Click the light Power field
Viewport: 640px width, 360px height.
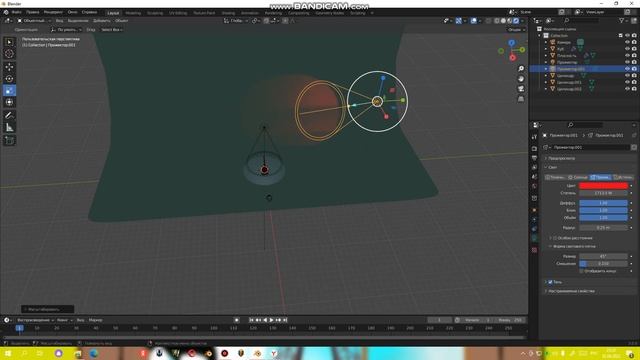[x=603, y=193]
